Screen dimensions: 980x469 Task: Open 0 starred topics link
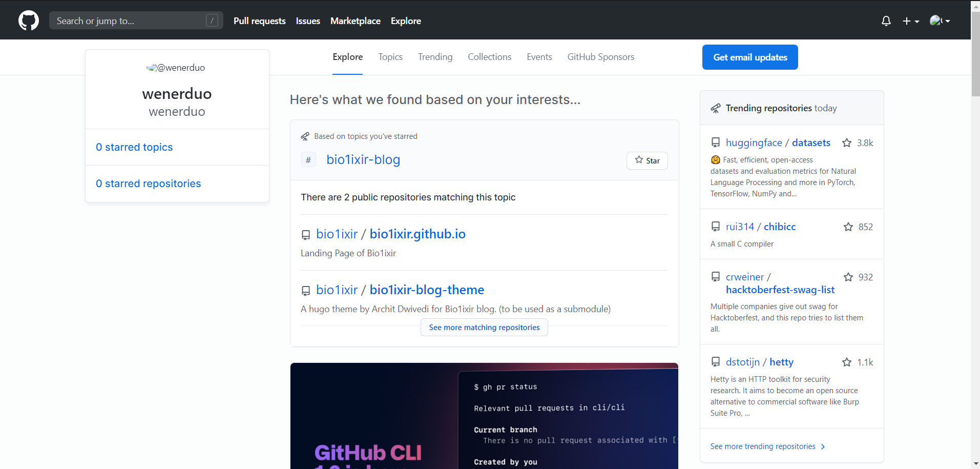point(134,147)
